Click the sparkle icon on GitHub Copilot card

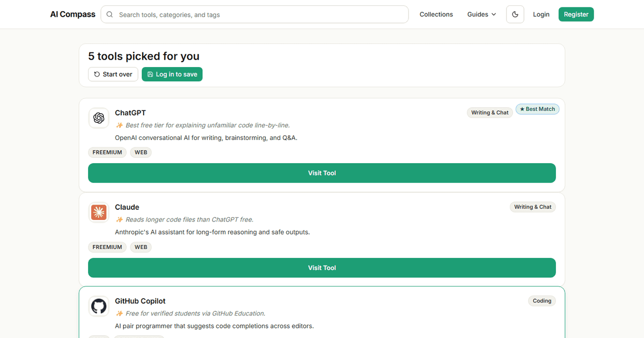(119, 313)
